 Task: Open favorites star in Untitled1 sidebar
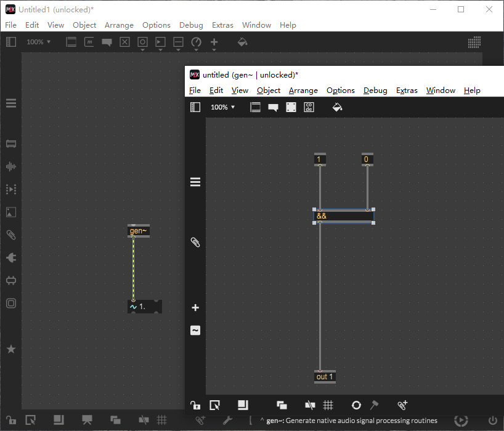coord(11,348)
